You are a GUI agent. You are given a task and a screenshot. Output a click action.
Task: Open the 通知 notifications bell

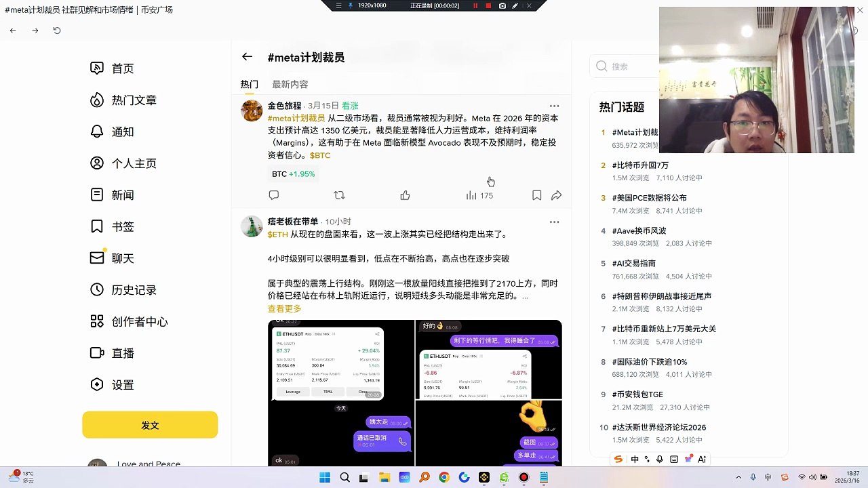[x=97, y=131]
